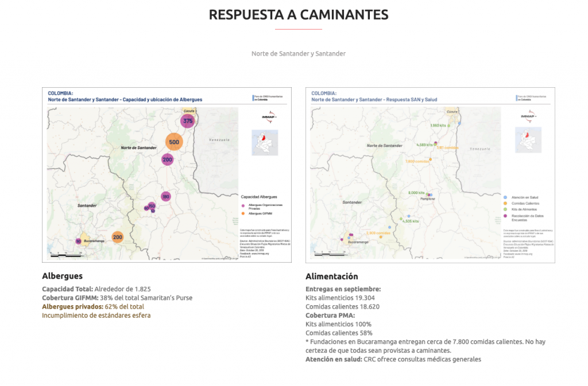The image size is (588, 386).
Task: Click the 'Capacidad Albergues' legend heading
Action: tap(259, 197)
